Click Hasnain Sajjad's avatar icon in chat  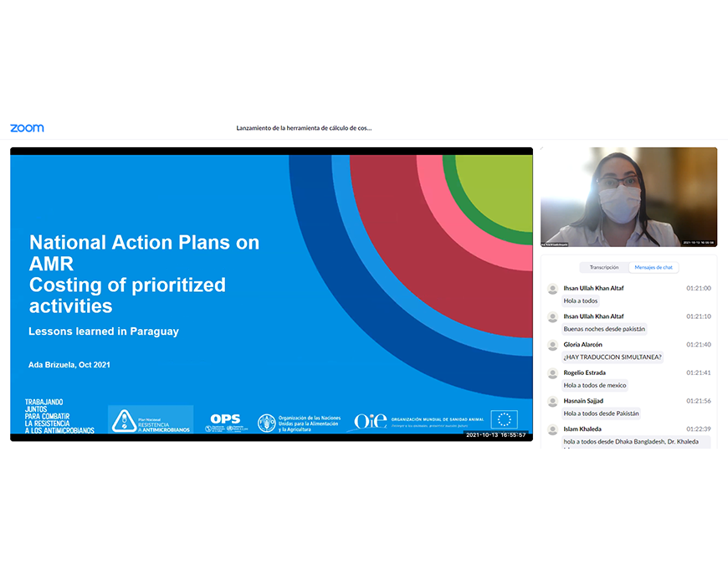552,402
